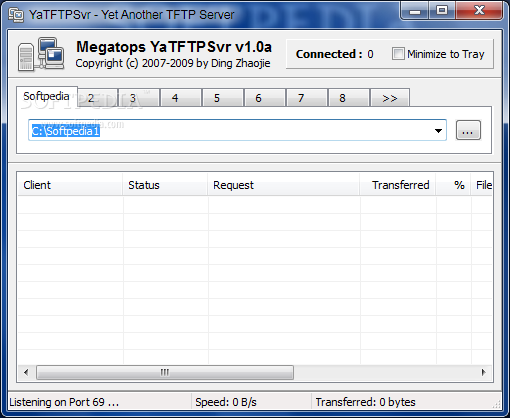Click the copyright Ding Zhaojie text
This screenshot has height=418, width=510.
click(x=173, y=63)
